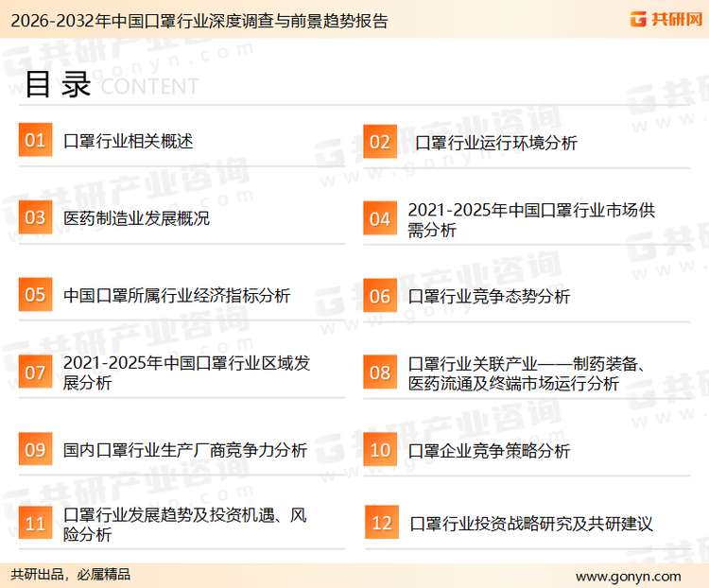Viewport: 709px width, 588px height.
Task: Click the orange 11 number badge
Action: tap(35, 523)
